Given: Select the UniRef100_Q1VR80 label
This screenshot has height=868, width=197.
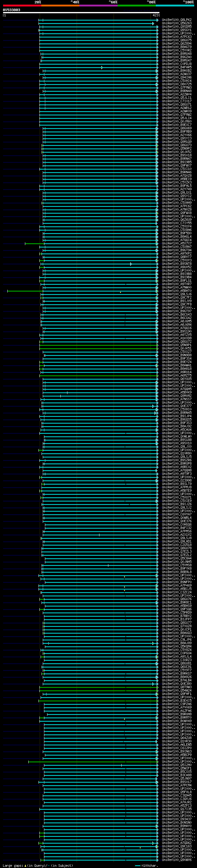Looking at the screenshot, I should (x=177, y=453).
